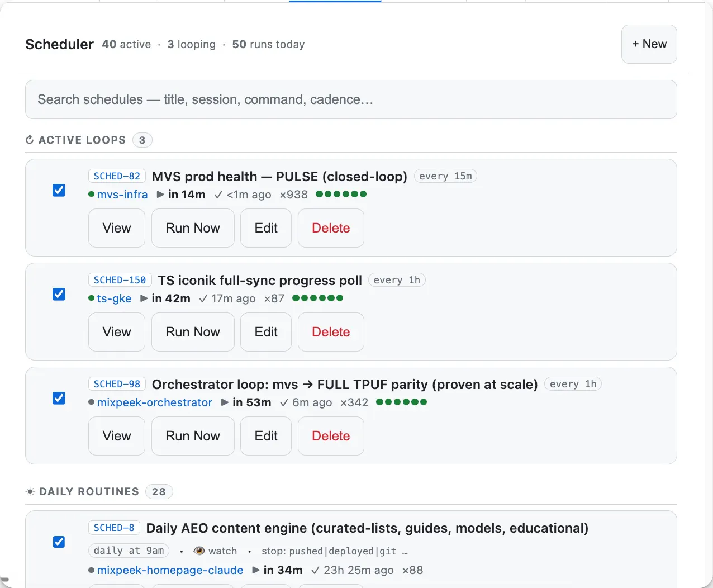Collapse the Active Loops section header
This screenshot has width=713, height=588.
tap(82, 140)
